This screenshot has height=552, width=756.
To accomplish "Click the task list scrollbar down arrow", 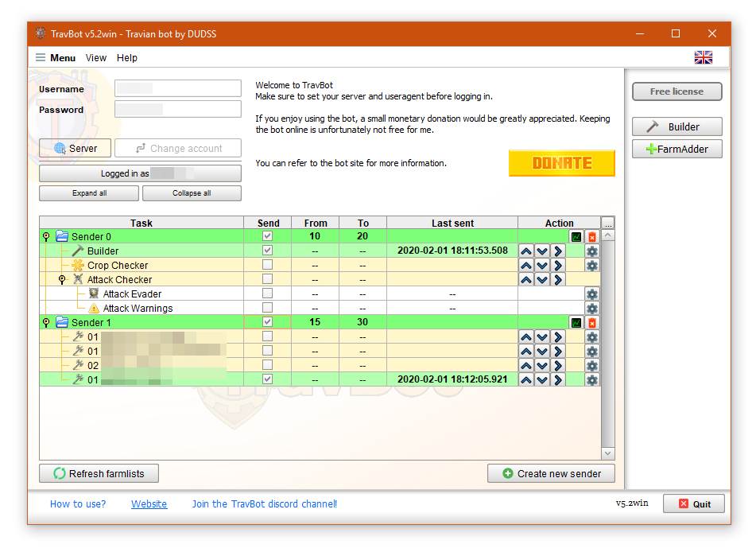I will 608,453.
